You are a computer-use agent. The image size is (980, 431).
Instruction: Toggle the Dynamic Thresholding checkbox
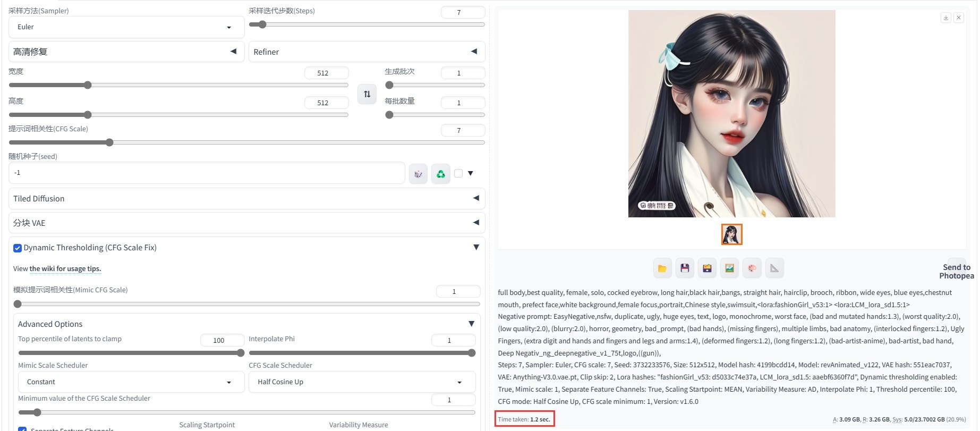click(x=18, y=248)
